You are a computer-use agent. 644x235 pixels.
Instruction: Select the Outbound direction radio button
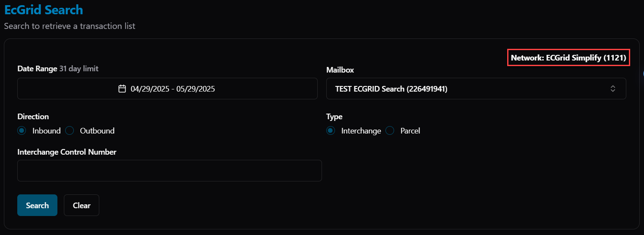click(69, 130)
